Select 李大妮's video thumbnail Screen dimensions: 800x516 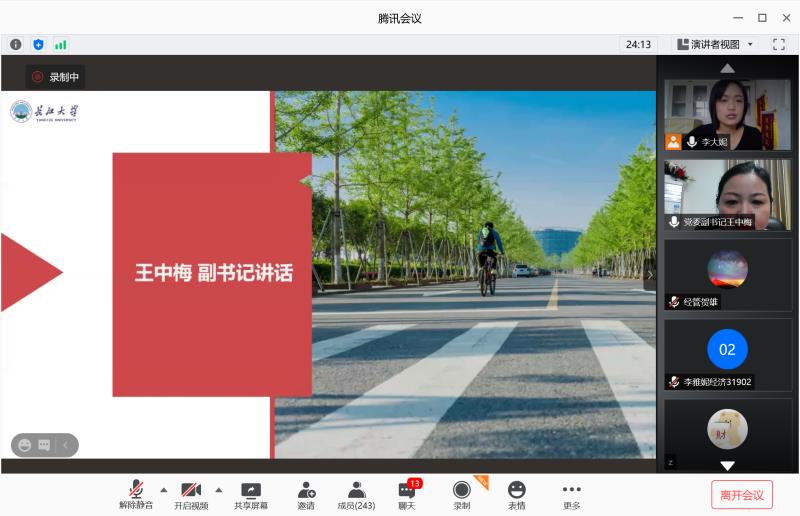point(727,114)
